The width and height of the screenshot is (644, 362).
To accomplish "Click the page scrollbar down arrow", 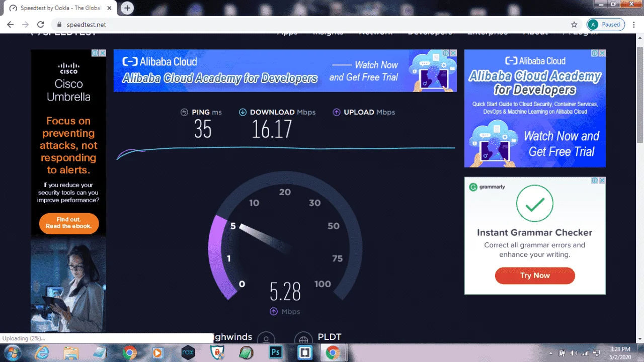I will point(639,338).
